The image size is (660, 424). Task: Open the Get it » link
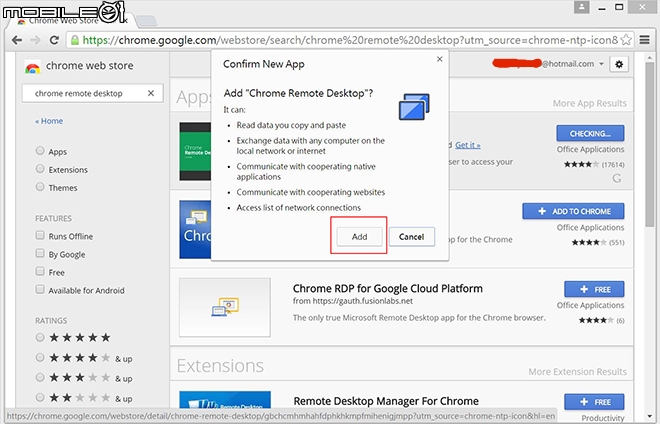click(468, 145)
